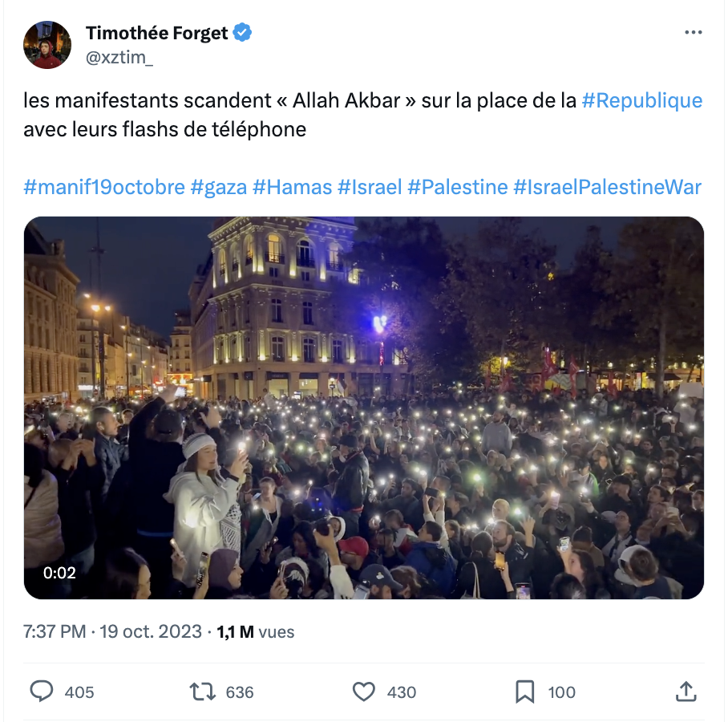Click the 1,1 M vues count
728x722 pixels.
(x=255, y=632)
